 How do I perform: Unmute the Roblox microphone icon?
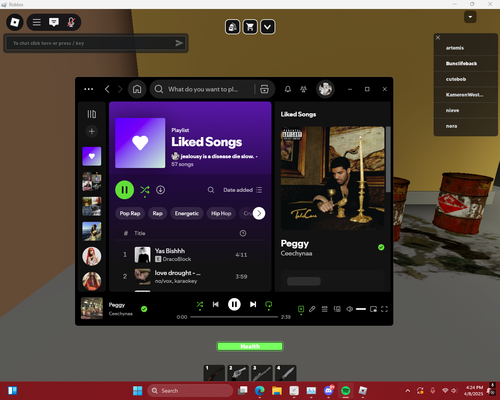click(71, 22)
